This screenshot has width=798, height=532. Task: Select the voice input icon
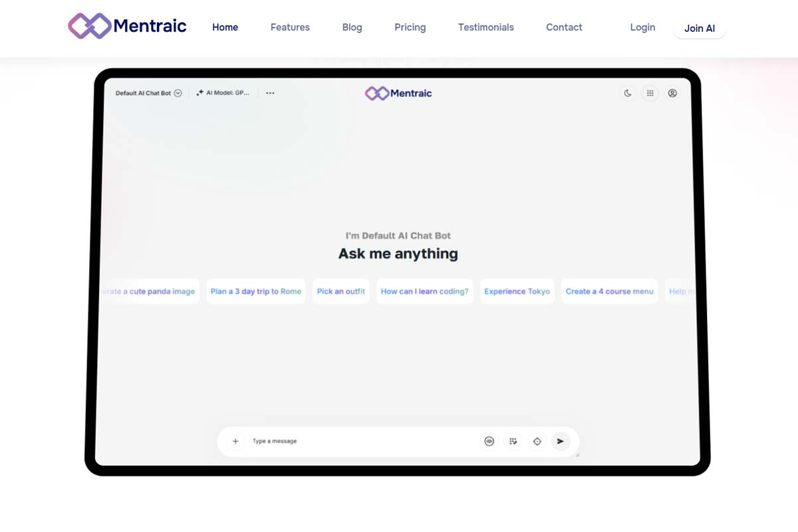(x=489, y=441)
